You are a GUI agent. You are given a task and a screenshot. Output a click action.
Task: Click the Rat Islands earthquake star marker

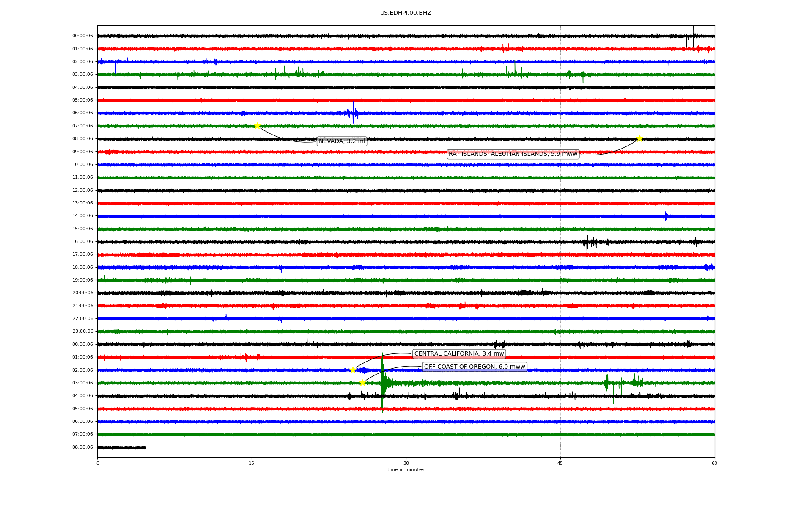click(639, 138)
